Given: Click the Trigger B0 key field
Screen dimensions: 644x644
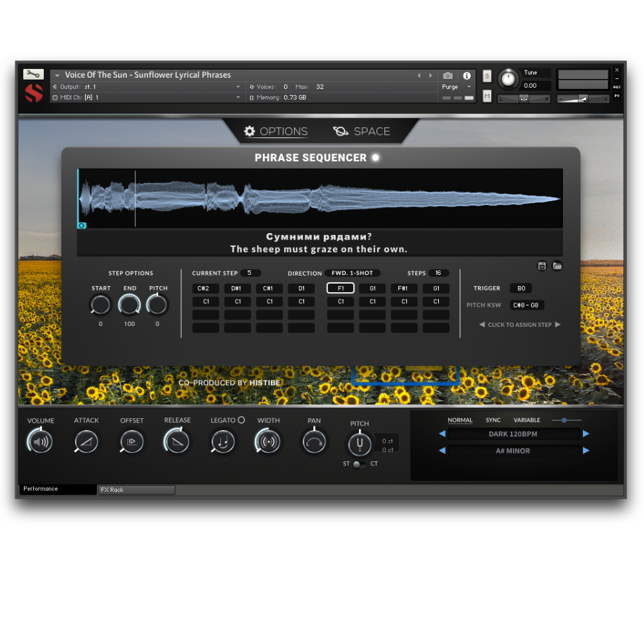Looking at the screenshot, I should pyautogui.click(x=521, y=288).
